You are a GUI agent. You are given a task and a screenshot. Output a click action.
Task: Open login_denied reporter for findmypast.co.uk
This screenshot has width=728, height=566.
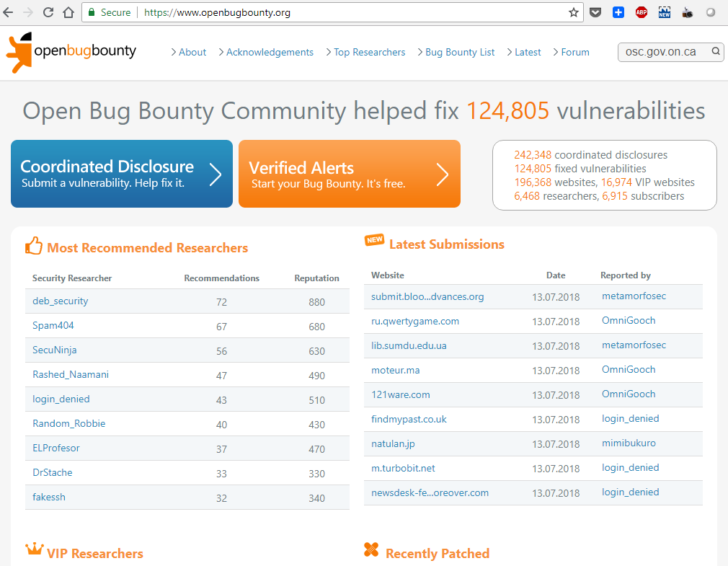point(630,418)
